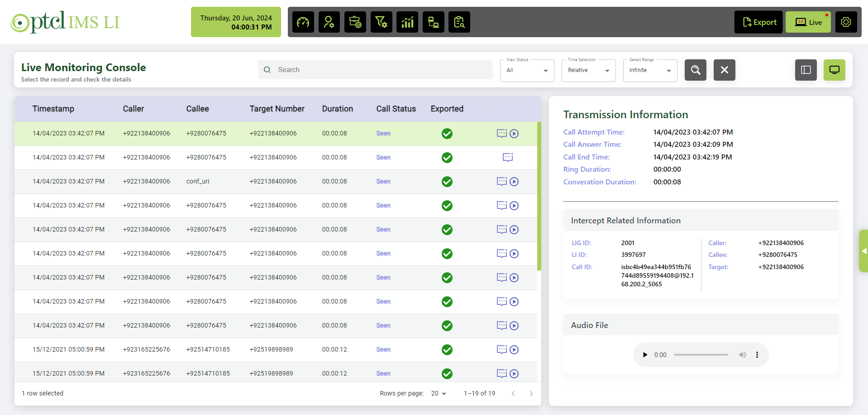Click into the Search input field
Image resolution: width=868 pixels, height=415 pixels.
[x=380, y=70]
